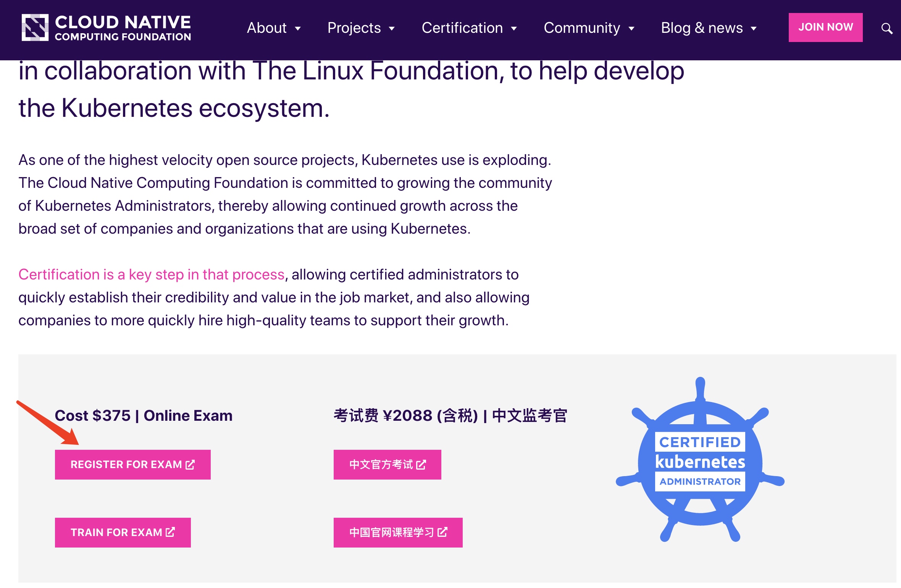This screenshot has width=901, height=588.
Task: Follow 'Certification is a key step' link
Action: (152, 275)
